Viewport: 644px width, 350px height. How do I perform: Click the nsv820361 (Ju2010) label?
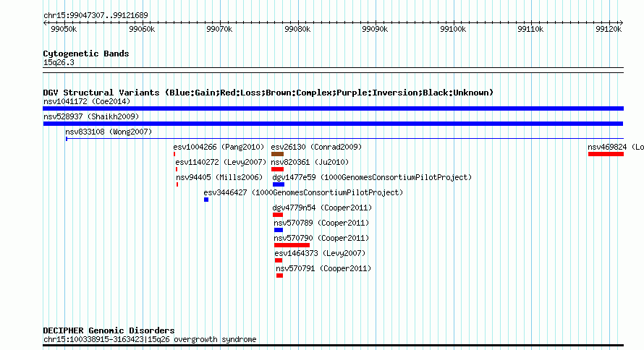click(x=310, y=162)
